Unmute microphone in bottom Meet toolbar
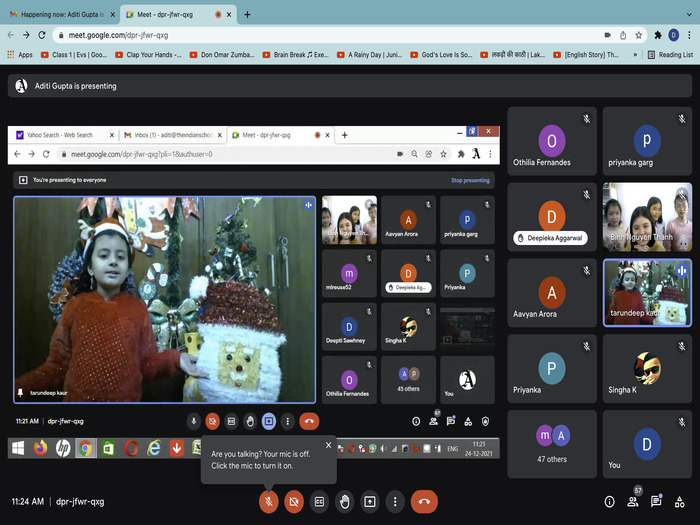 (268, 501)
